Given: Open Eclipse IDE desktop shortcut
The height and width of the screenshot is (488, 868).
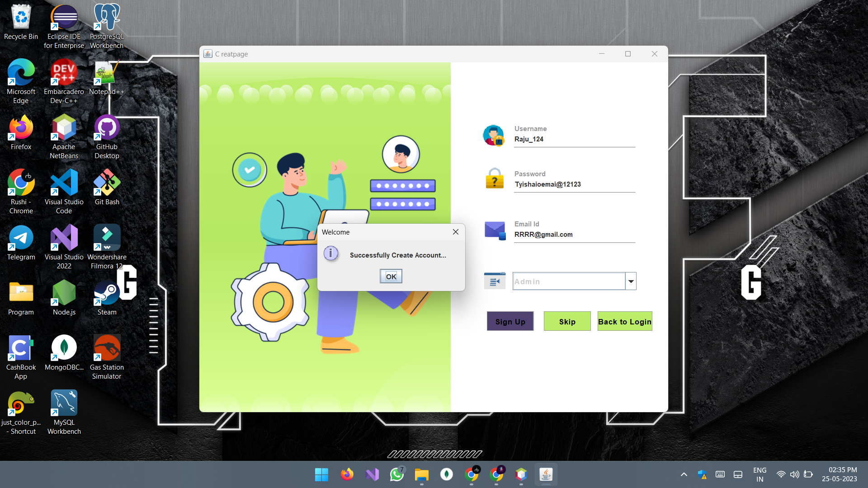Looking at the screenshot, I should coord(64,18).
